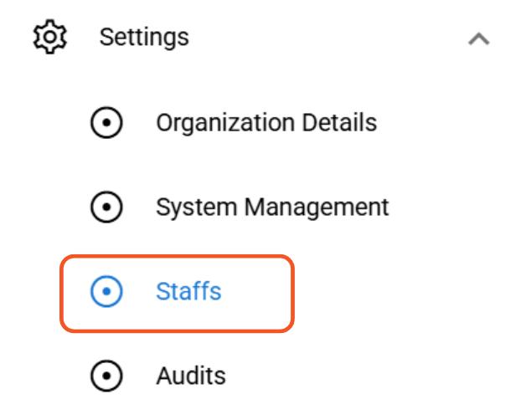Open Organization Details page

coord(266,124)
